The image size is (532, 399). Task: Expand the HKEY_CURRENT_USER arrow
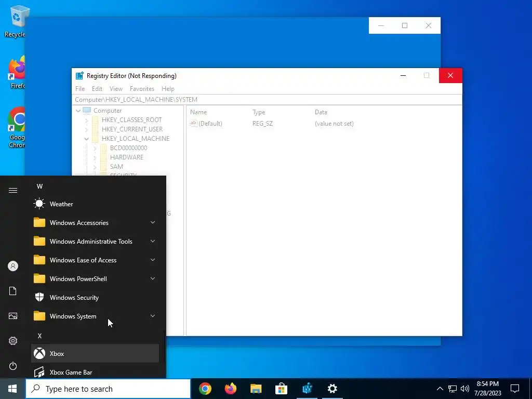[87, 129]
